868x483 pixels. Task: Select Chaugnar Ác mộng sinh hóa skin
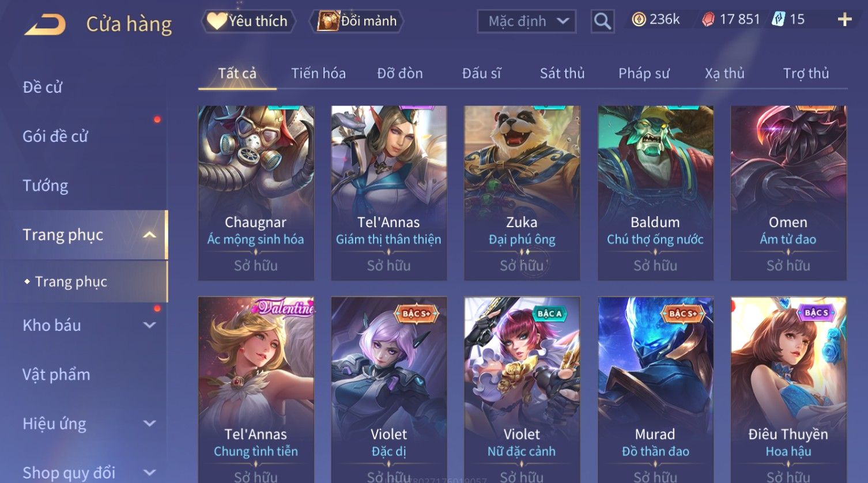pos(256,193)
